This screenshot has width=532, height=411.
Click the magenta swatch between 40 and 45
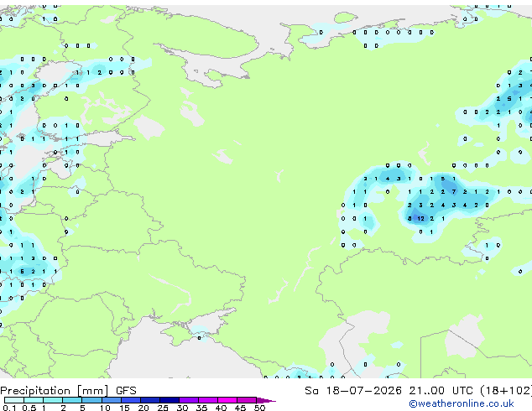coord(227,400)
